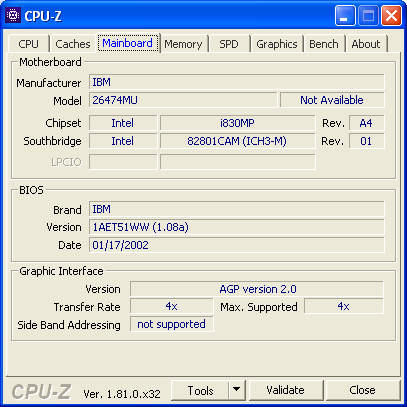Click the chipset revision A4
Viewport: 407px width, 407px height.
(x=366, y=123)
